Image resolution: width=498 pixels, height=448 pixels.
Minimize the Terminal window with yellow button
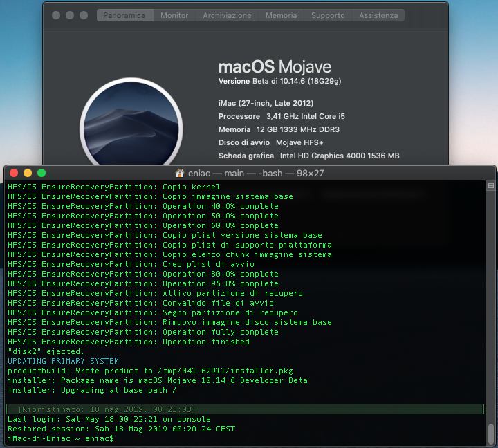[28, 173]
